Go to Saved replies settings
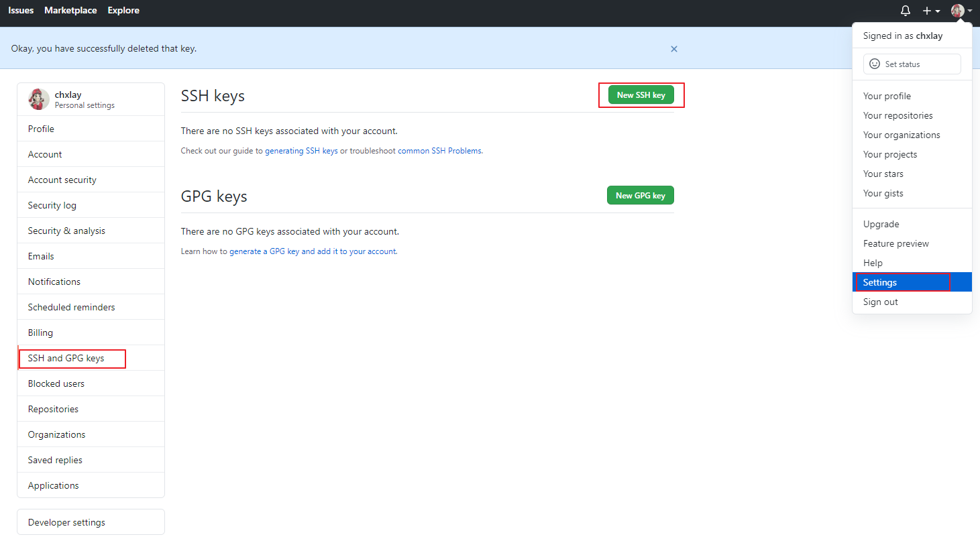980x547 pixels. click(91, 460)
